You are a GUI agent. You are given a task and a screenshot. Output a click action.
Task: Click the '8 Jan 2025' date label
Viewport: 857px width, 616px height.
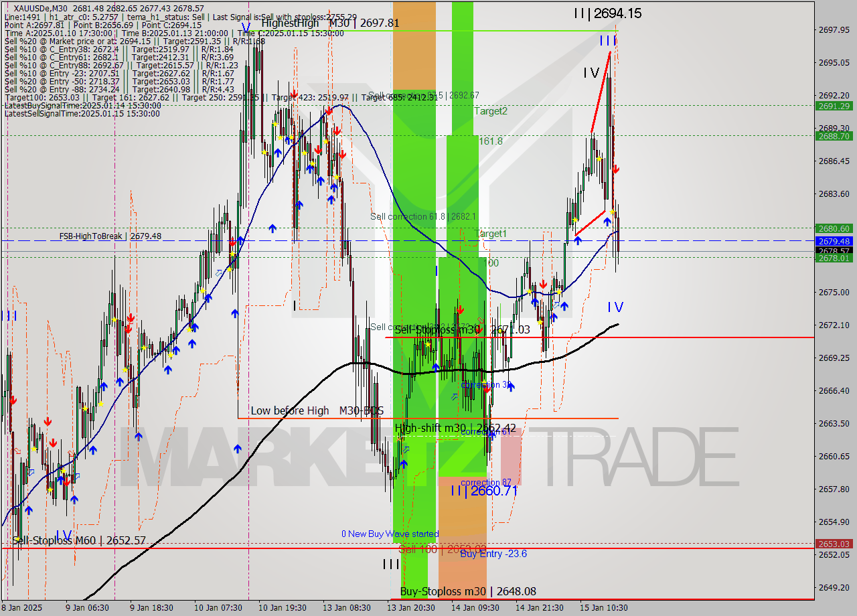(21, 608)
